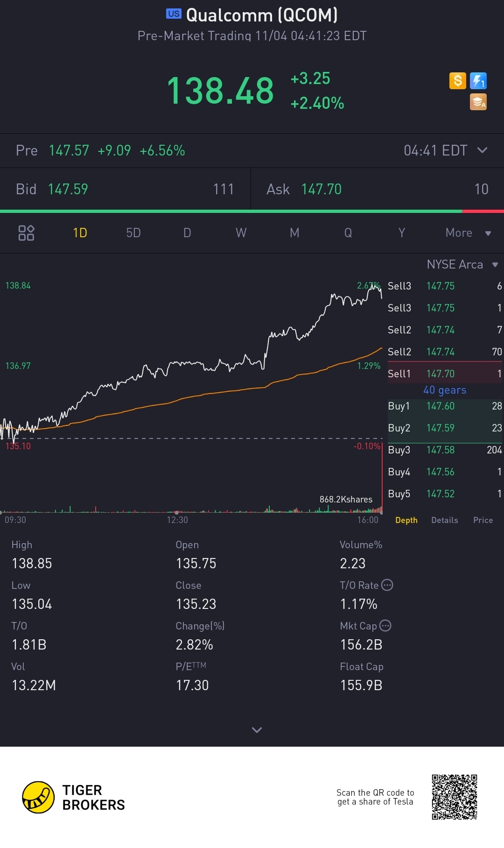504x848 pixels.
Task: Tap the Scan the QR code text
Action: (x=375, y=797)
